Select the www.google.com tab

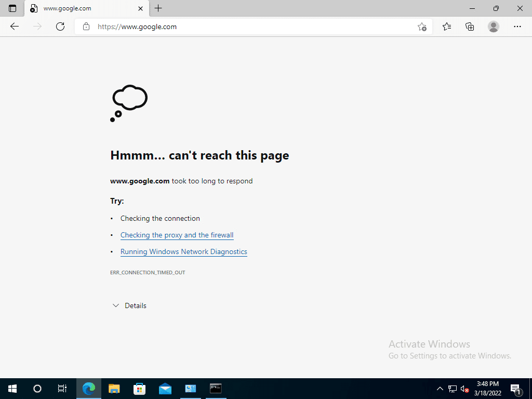(78, 8)
